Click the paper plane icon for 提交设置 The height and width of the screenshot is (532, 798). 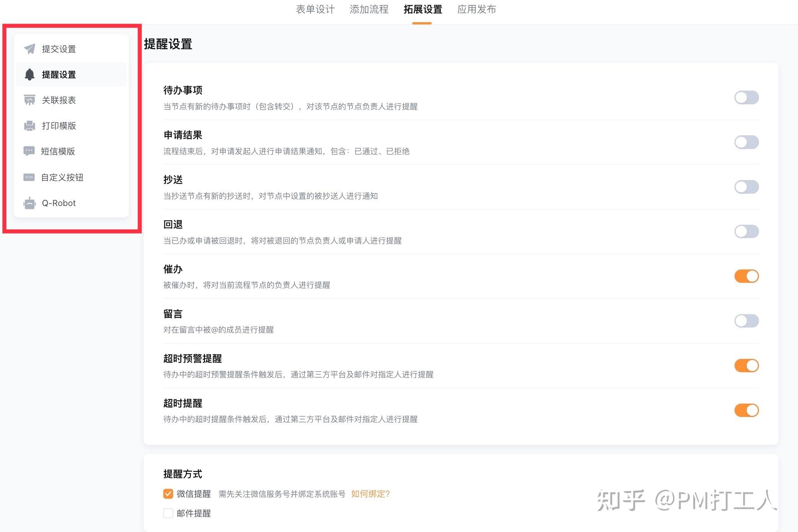pos(29,49)
